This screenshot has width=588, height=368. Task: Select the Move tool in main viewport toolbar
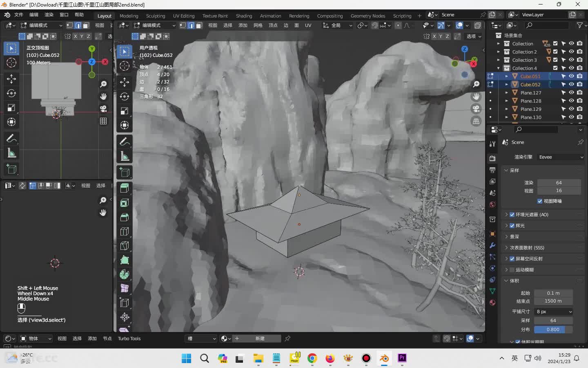coord(125,82)
